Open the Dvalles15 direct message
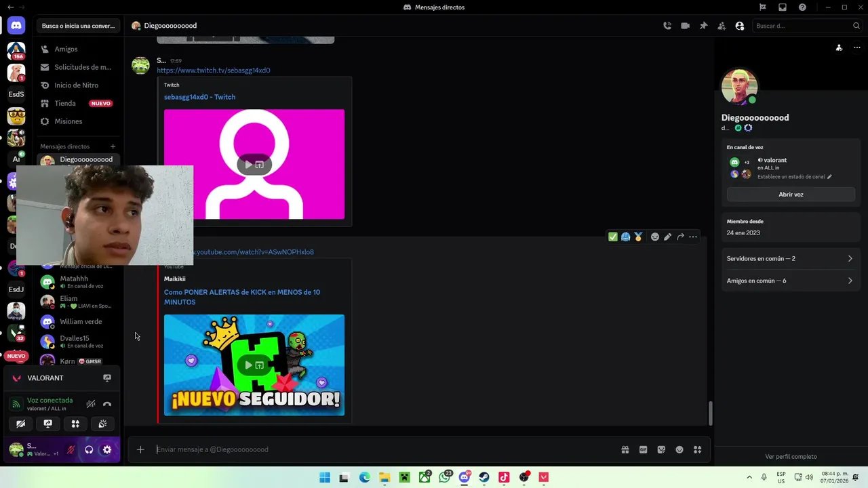Screen dimensions: 868x488 pos(79,341)
